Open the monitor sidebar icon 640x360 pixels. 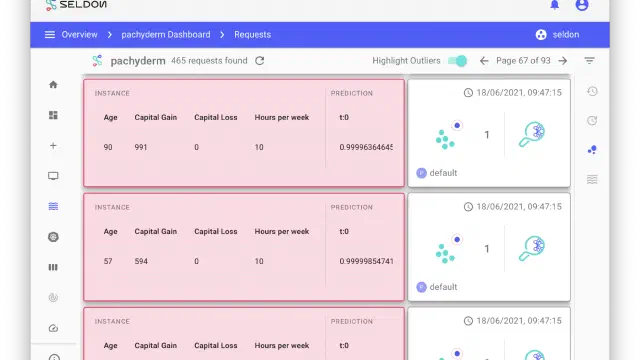click(53, 176)
